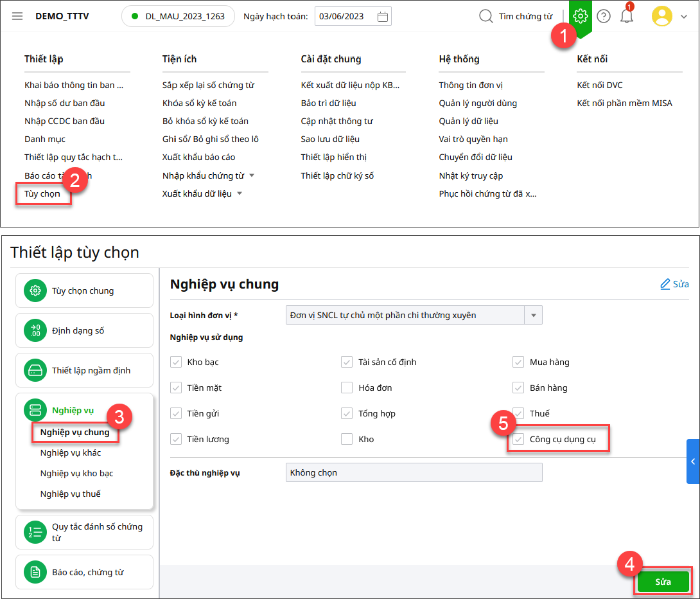
Task: Open Kết nối phần mềm MISA
Action: pos(625,103)
